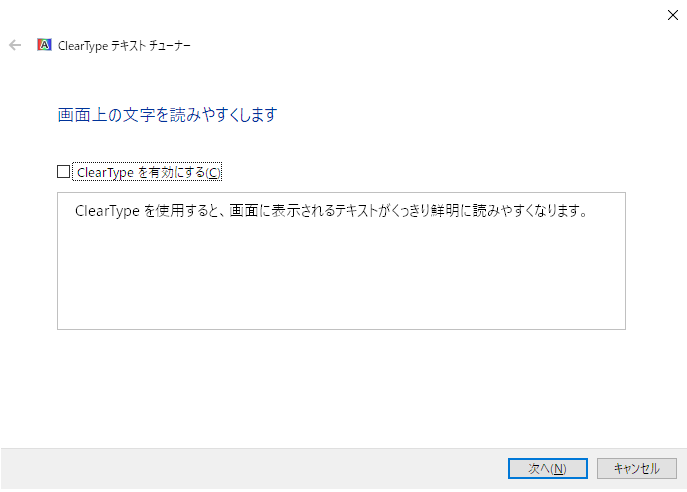Viewport: 687px width, 492px height.
Task: Click empty area inside description box
Action: (x=341, y=276)
